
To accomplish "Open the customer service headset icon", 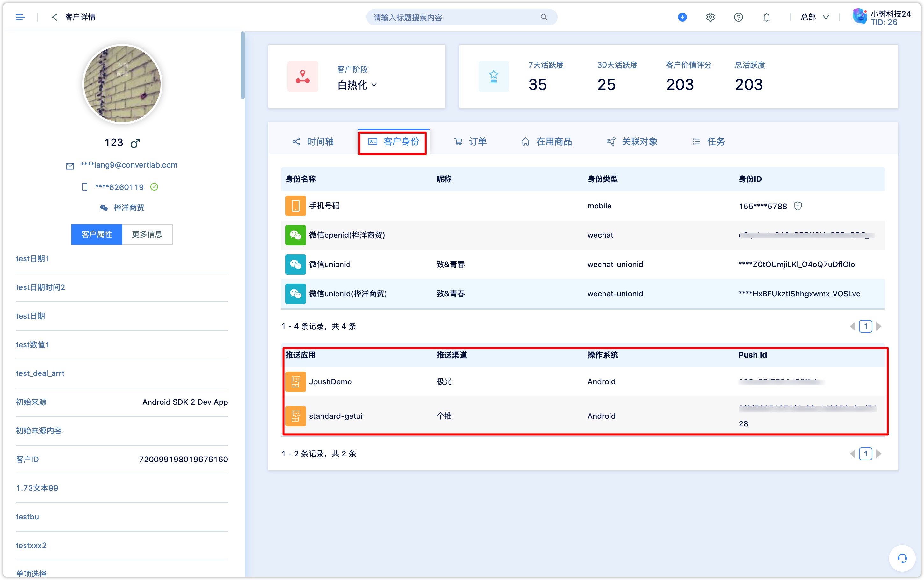I will [902, 559].
